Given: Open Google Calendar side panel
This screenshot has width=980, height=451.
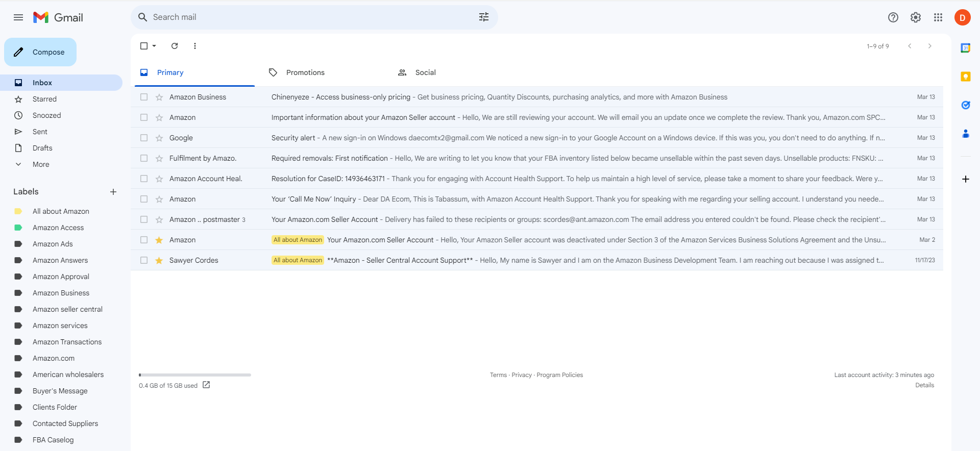Looking at the screenshot, I should (966, 48).
